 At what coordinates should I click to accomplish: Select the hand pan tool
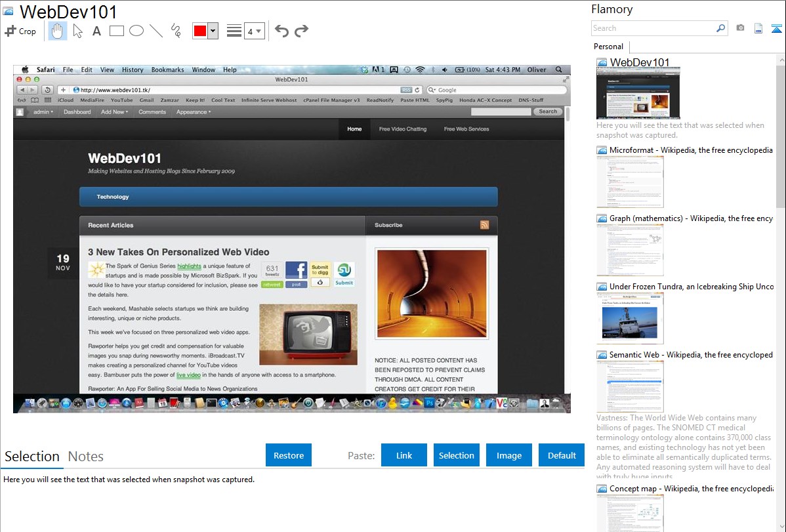click(57, 31)
